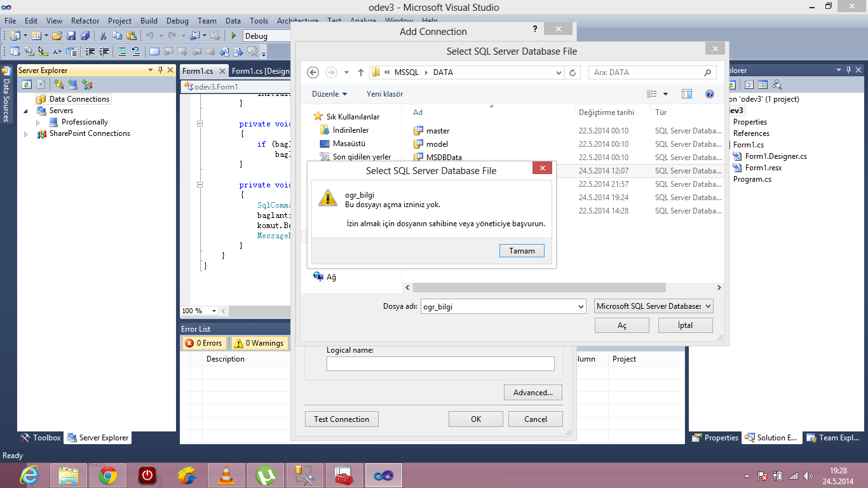Click the Undo arrow icon
This screenshot has width=868, height=488.
click(149, 36)
